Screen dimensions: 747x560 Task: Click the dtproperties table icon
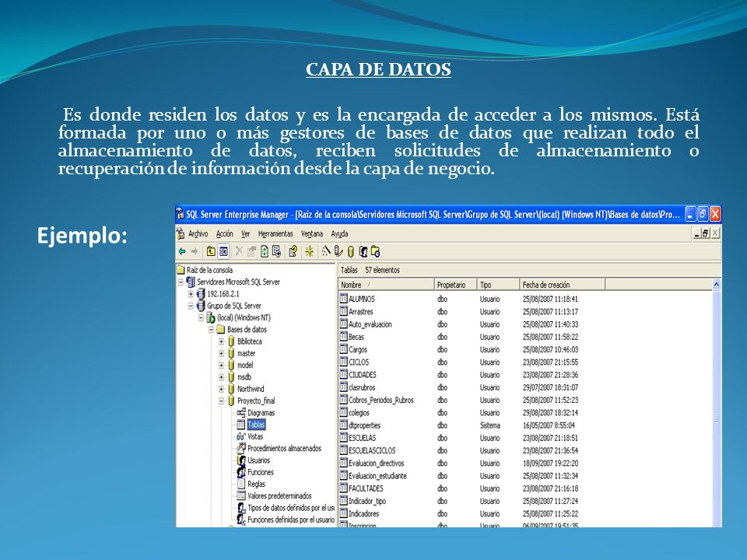pos(343,425)
